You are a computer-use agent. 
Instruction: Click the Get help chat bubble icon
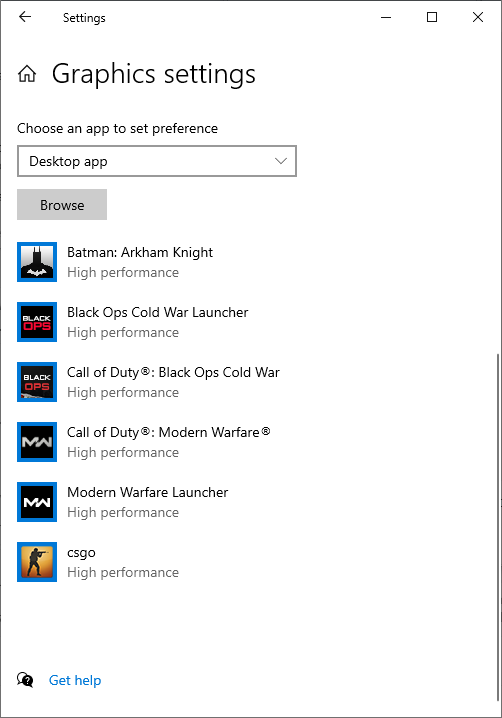tap(25, 680)
